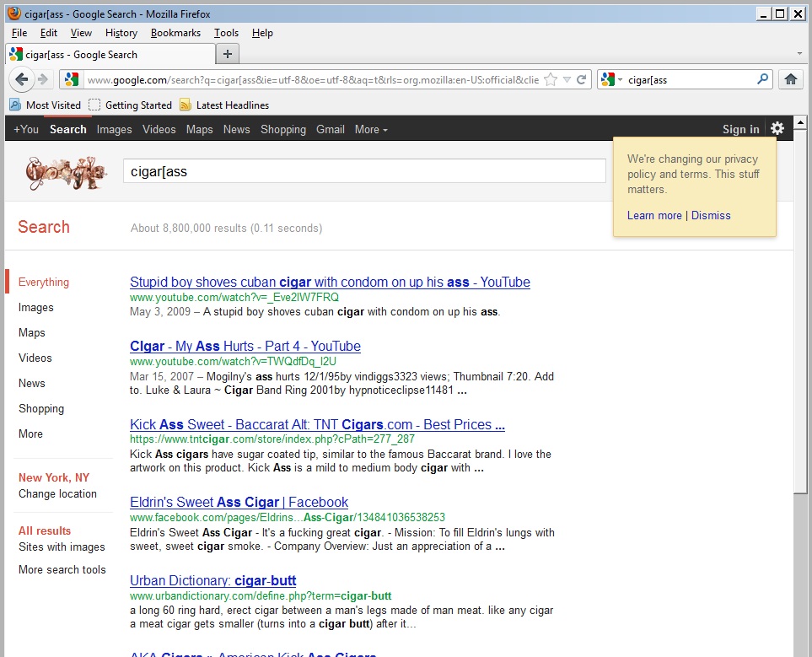This screenshot has width=812, height=657.
Task: Click the Google doodle logo
Action: pos(67,173)
